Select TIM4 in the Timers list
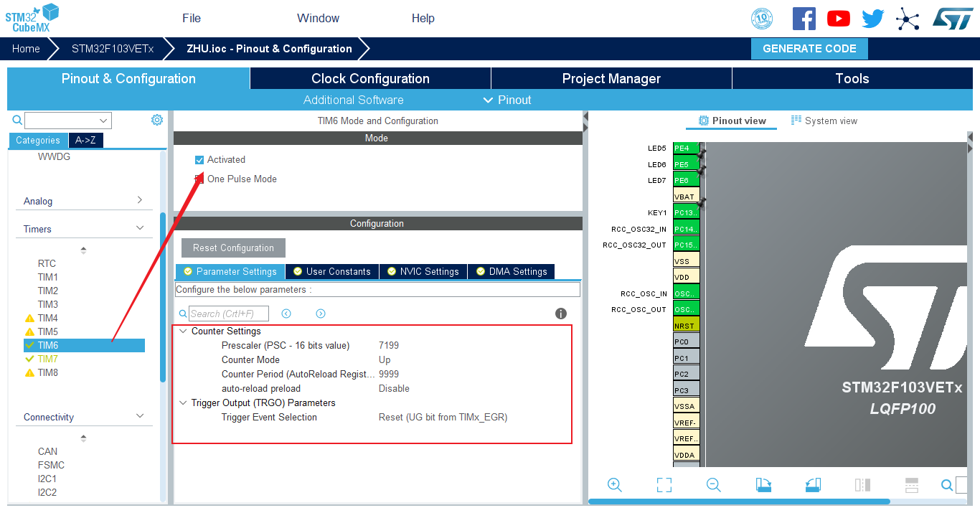 click(x=48, y=318)
